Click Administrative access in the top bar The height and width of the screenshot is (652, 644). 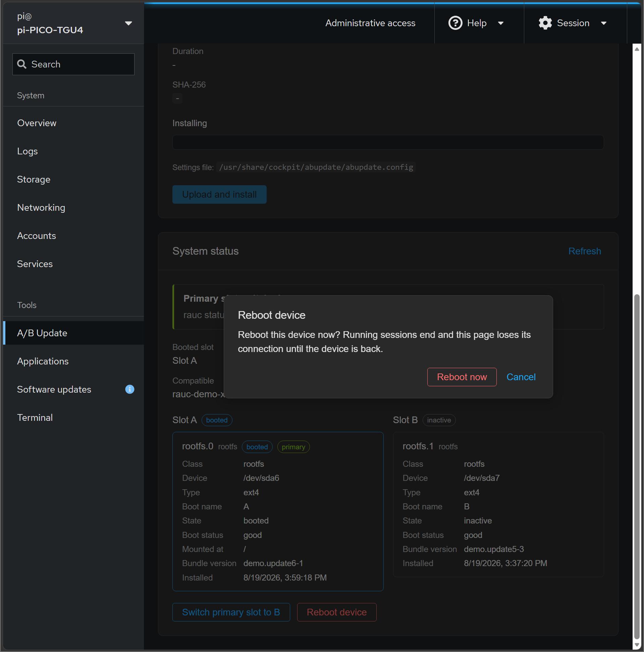(370, 23)
